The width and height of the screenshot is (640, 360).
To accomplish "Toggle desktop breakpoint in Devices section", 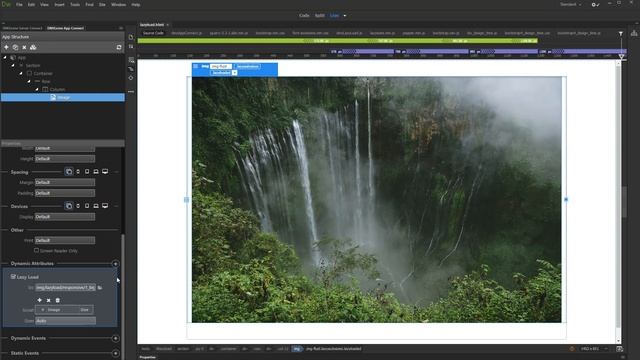I will pyautogui.click(x=105, y=206).
